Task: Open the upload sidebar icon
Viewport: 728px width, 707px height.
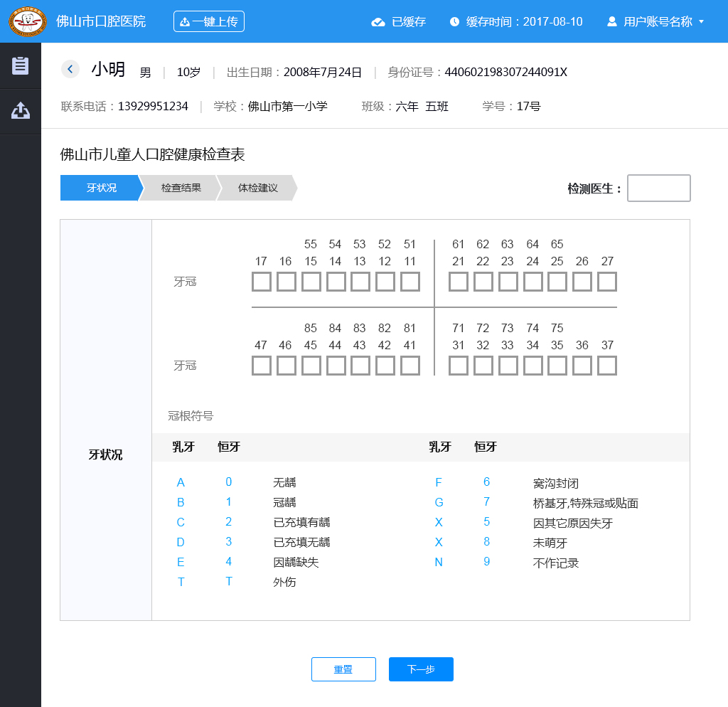Action: [x=21, y=111]
